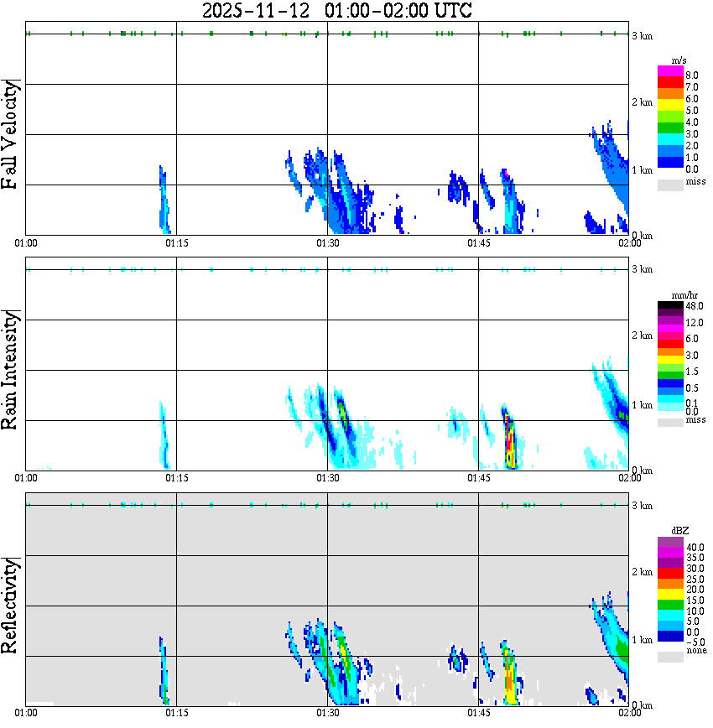Pick the gray "none" swatch in Reflectivity legend
This screenshot has height=728, width=713.
(x=670, y=657)
